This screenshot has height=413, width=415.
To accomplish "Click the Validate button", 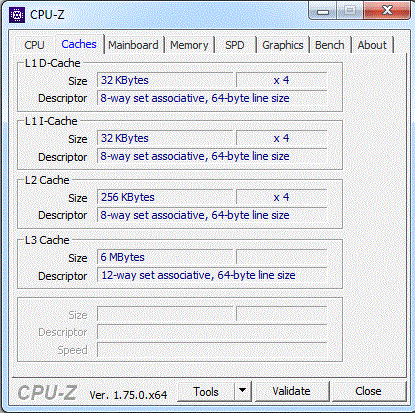I will pos(292,391).
